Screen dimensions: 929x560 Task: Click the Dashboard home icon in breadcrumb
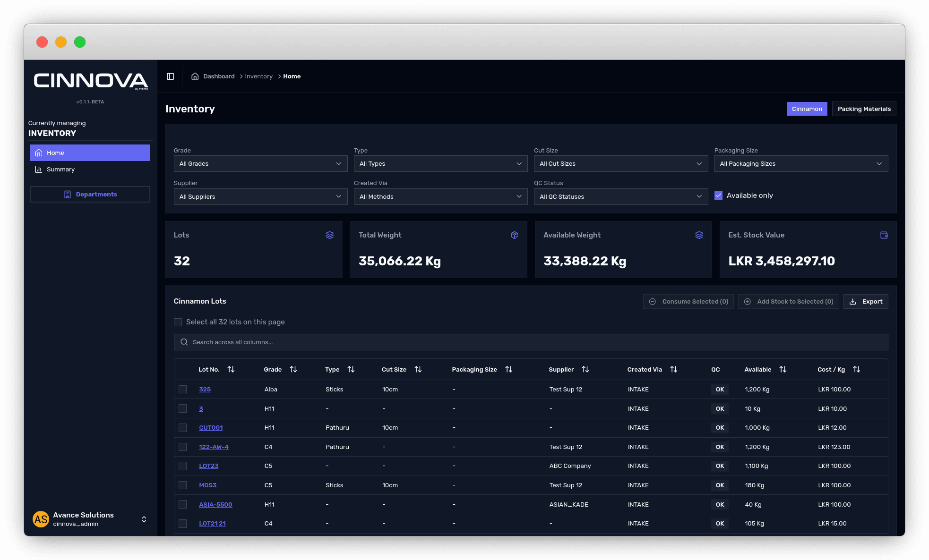195,76
